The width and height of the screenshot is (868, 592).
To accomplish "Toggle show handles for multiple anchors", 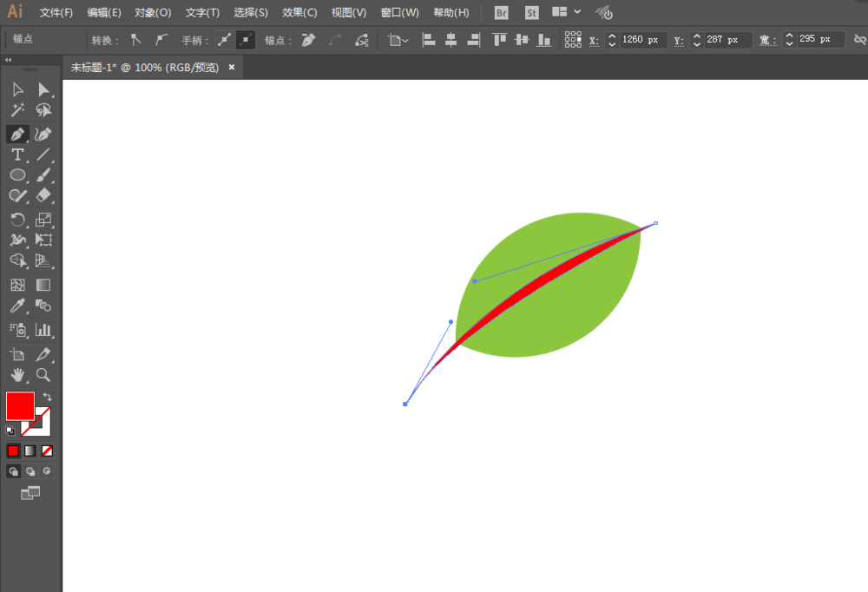I will coord(224,40).
